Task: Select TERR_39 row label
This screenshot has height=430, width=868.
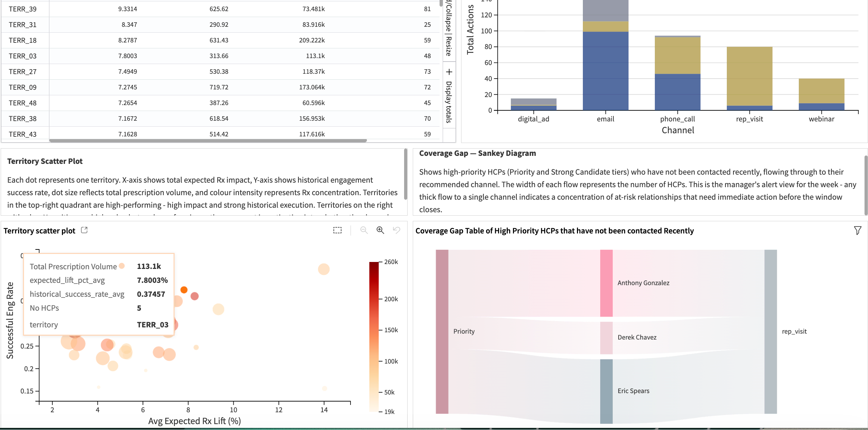Action: [x=23, y=9]
